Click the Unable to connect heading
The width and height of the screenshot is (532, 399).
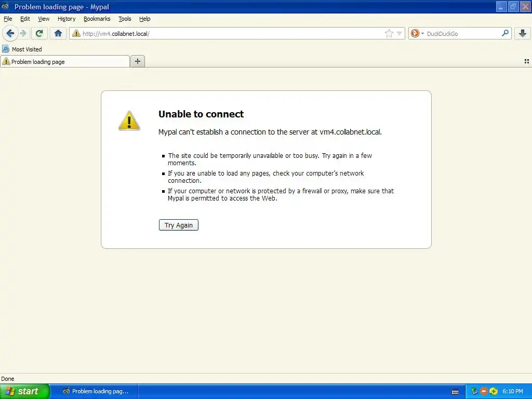201,114
